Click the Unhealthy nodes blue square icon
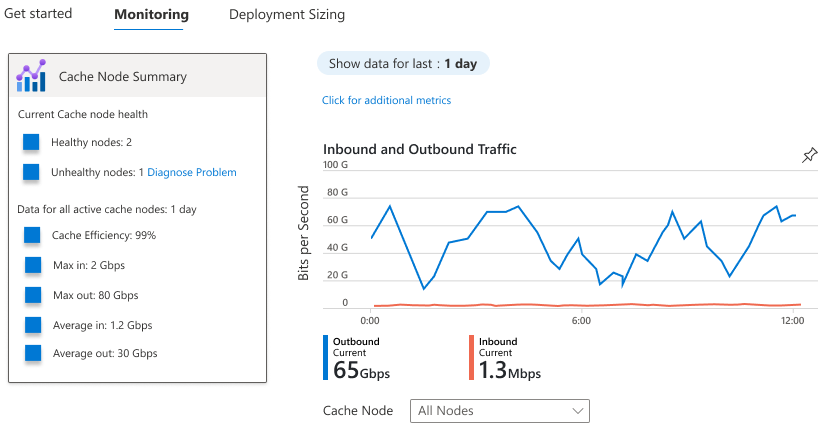Viewport: 824px width, 428px height. (31, 173)
